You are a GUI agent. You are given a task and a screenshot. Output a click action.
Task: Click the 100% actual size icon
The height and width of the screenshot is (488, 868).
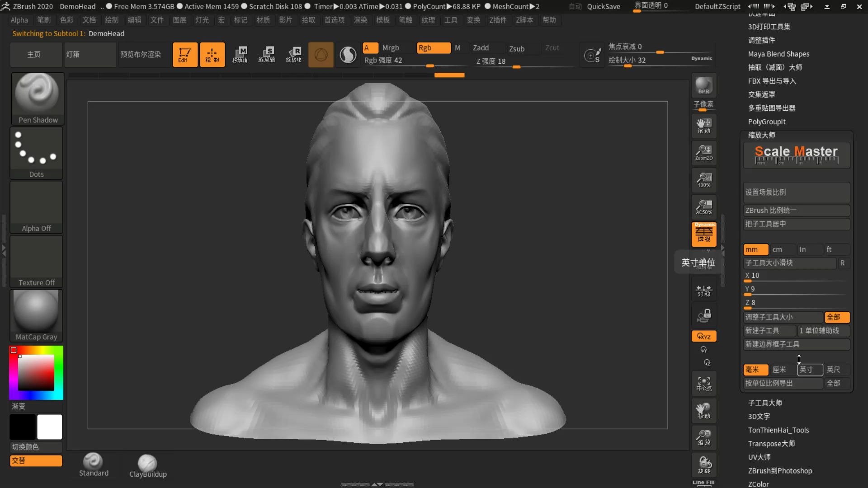pyautogui.click(x=703, y=180)
